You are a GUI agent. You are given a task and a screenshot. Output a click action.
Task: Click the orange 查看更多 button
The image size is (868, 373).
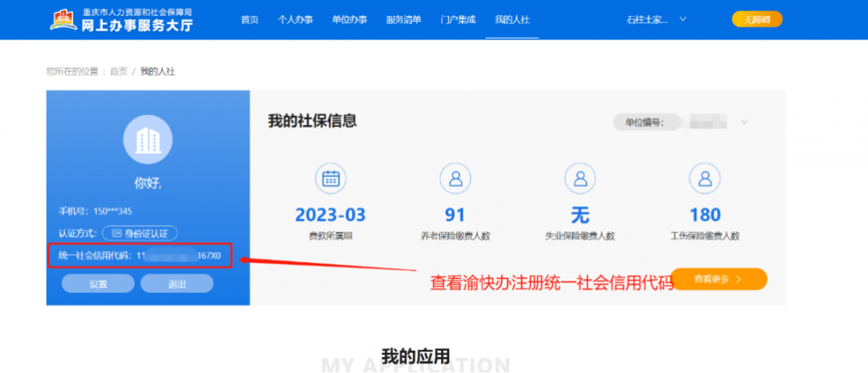[x=719, y=279]
